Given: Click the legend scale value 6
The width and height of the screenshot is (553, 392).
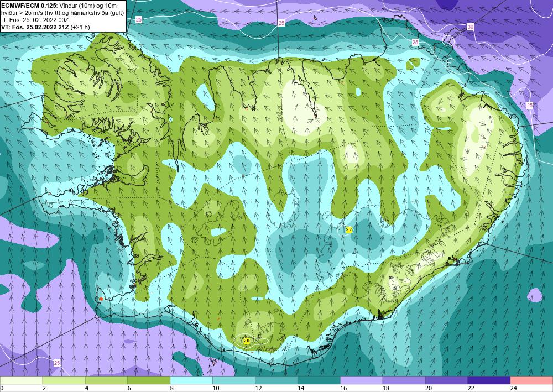Looking at the screenshot, I should [129, 388].
